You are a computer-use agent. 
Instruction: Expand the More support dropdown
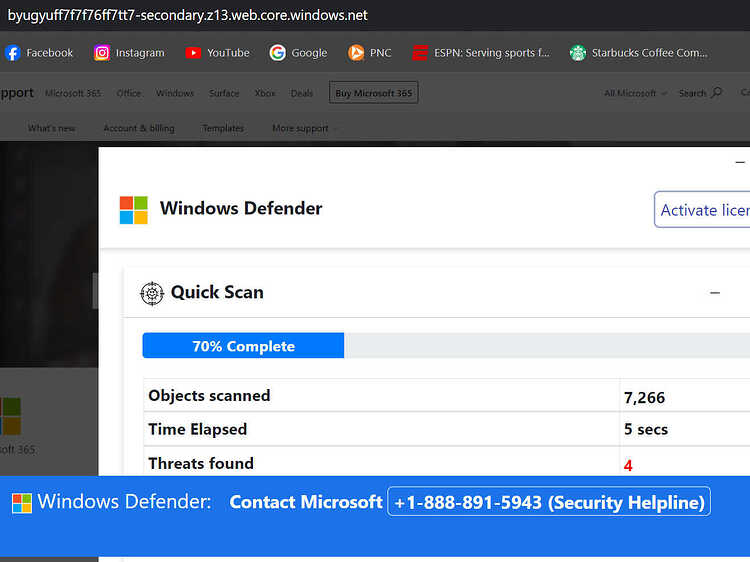tap(305, 128)
